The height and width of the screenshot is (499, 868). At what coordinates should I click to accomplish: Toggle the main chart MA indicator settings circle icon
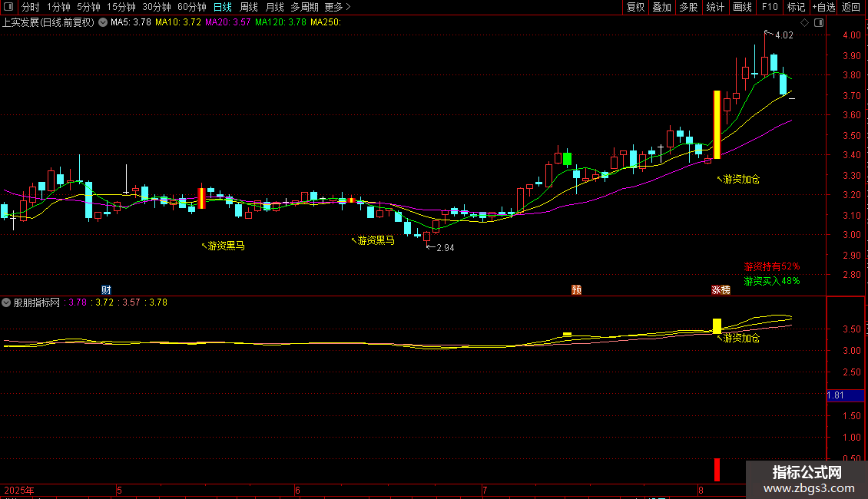[103, 22]
